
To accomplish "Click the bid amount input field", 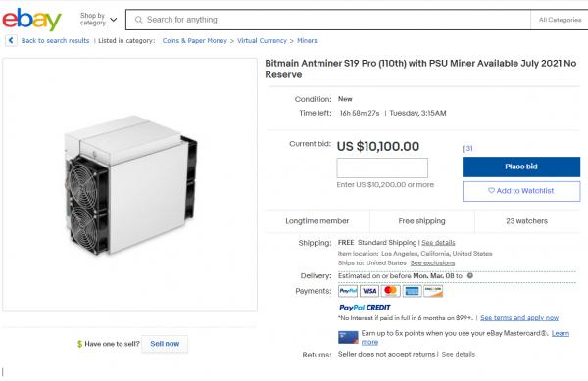I will point(382,167).
